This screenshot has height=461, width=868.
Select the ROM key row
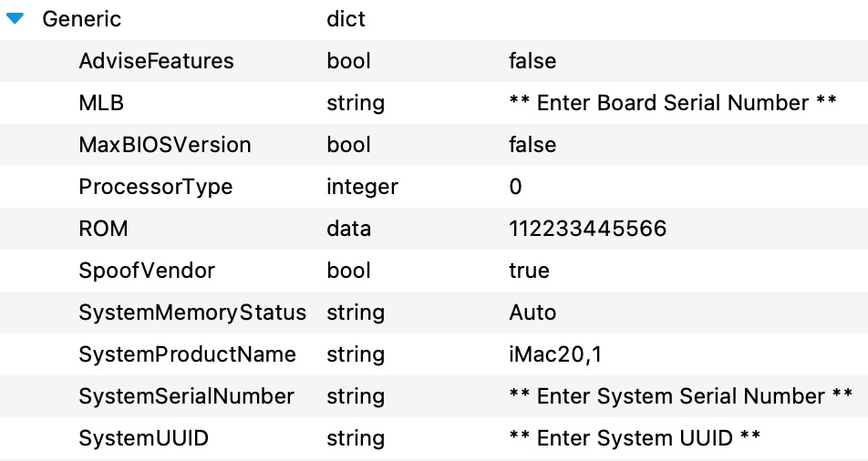point(434,229)
